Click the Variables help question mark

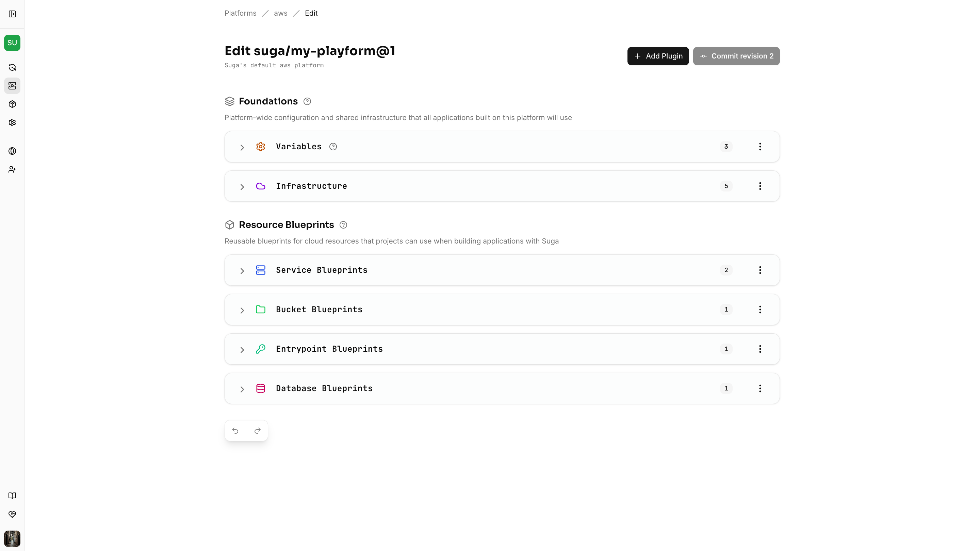333,146
